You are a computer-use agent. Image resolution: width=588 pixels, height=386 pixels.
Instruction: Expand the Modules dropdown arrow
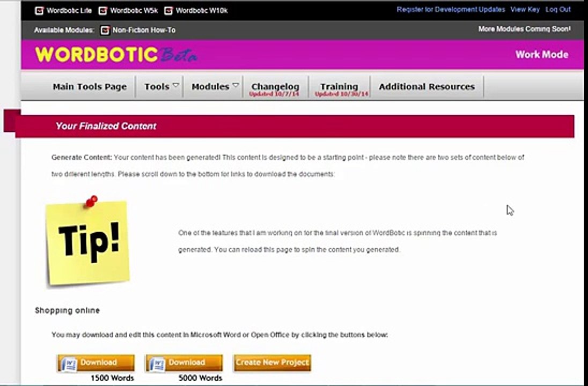point(236,85)
